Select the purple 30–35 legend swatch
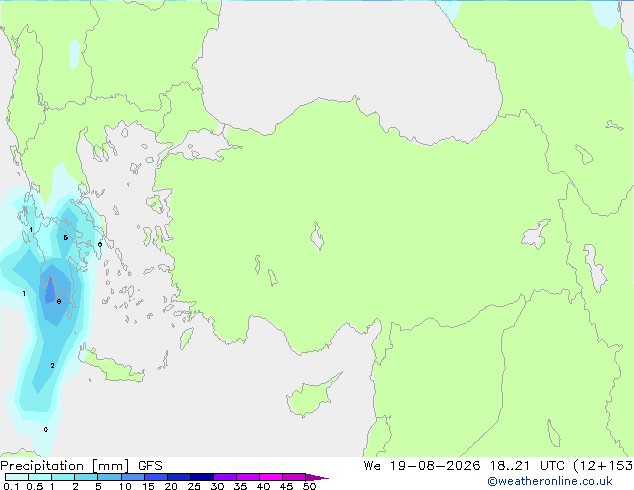Screen dimensions: 634x490 [x=225, y=477]
